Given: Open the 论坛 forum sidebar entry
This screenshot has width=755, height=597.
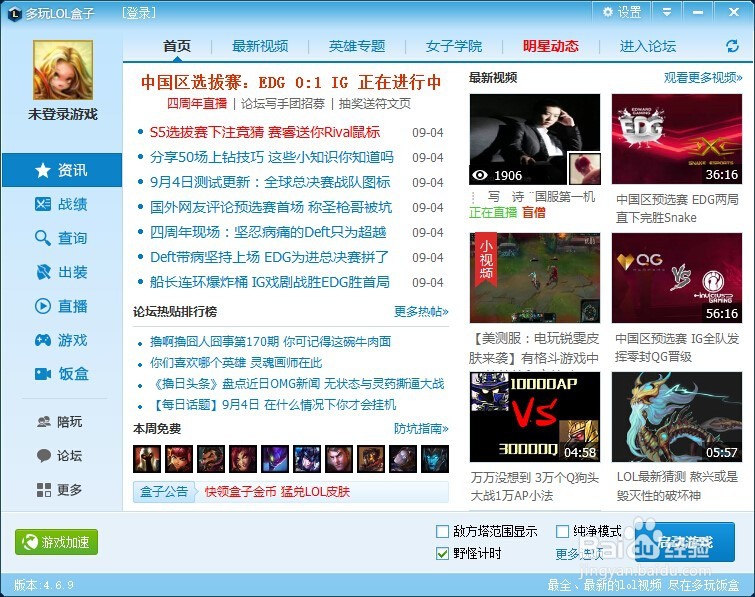Looking at the screenshot, I should point(60,455).
